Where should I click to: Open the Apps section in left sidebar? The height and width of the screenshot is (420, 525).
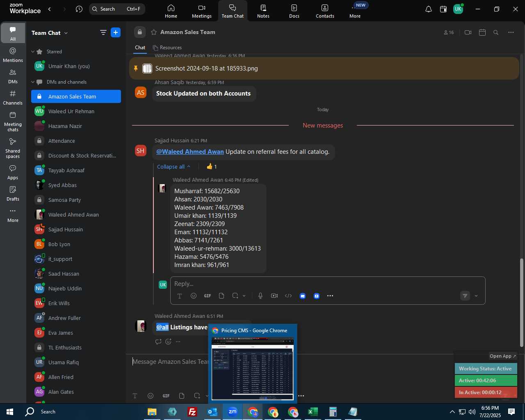tap(13, 172)
